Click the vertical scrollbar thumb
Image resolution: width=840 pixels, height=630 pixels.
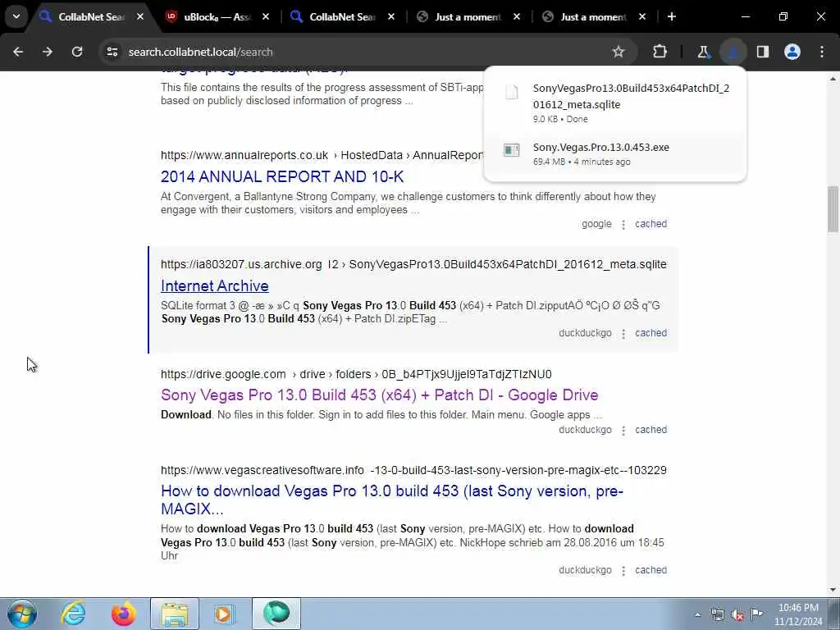click(833, 209)
